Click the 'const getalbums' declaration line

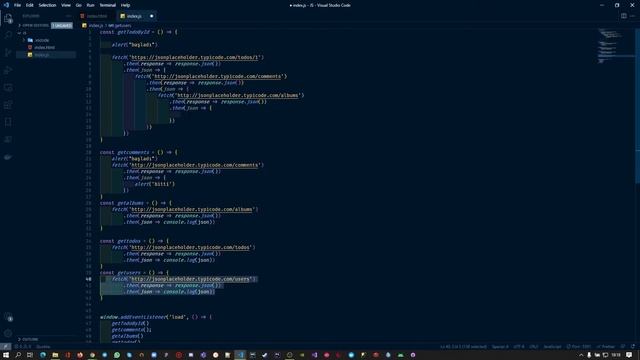136,203
